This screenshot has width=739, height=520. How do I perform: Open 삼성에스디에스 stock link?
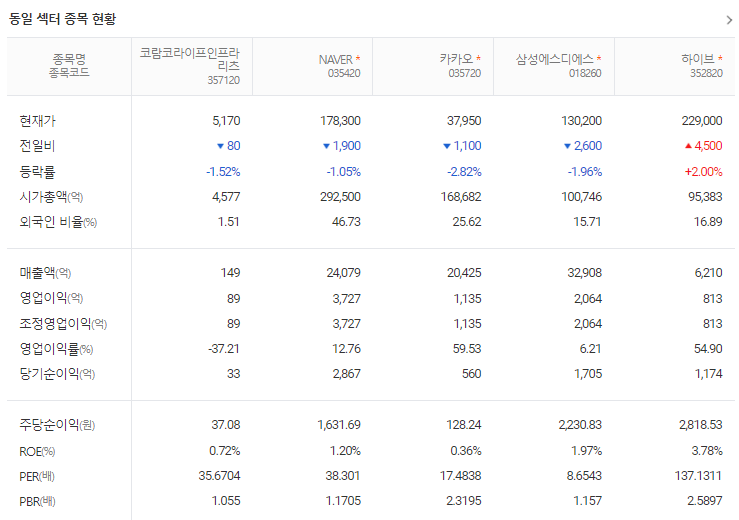click(x=554, y=59)
